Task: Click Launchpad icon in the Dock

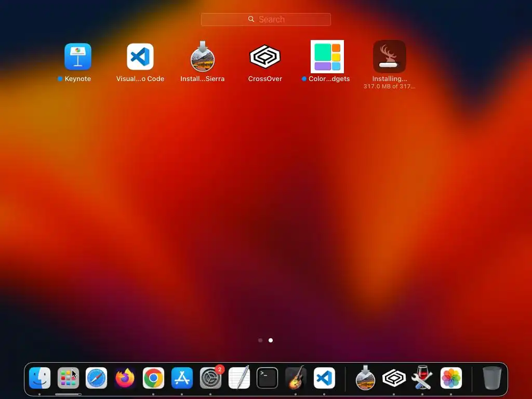Action: pos(68,378)
